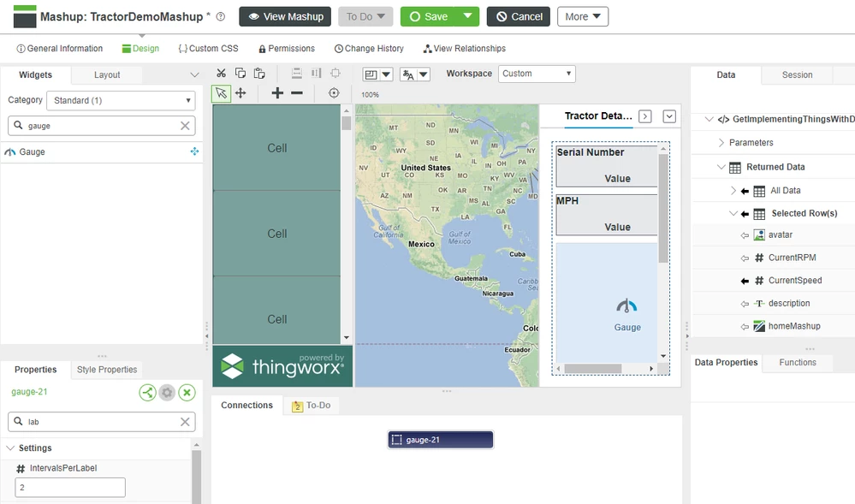Zoom out with the minus icon
Image resolution: width=855 pixels, height=504 pixels.
(x=297, y=93)
